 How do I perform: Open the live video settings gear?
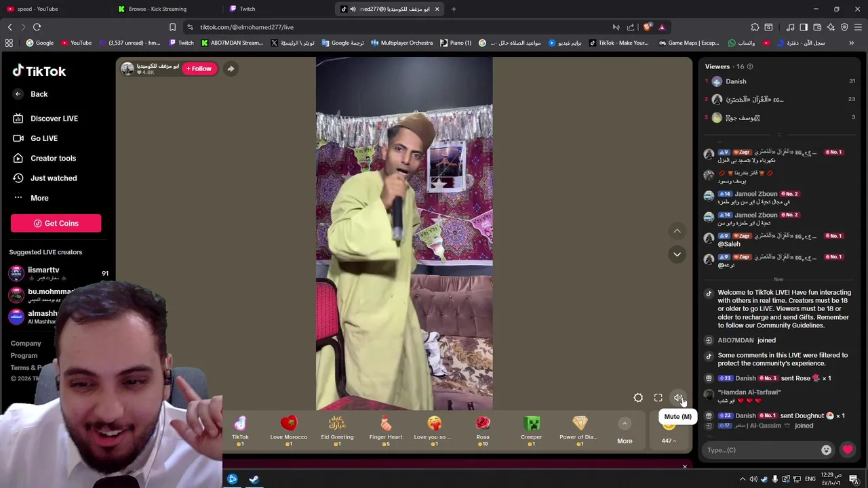pyautogui.click(x=638, y=399)
